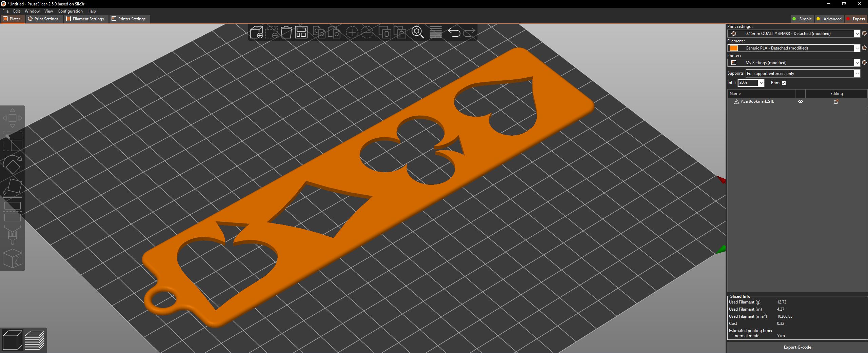
Task: Expand the Generic PLA filament dropdown
Action: pyautogui.click(x=857, y=48)
